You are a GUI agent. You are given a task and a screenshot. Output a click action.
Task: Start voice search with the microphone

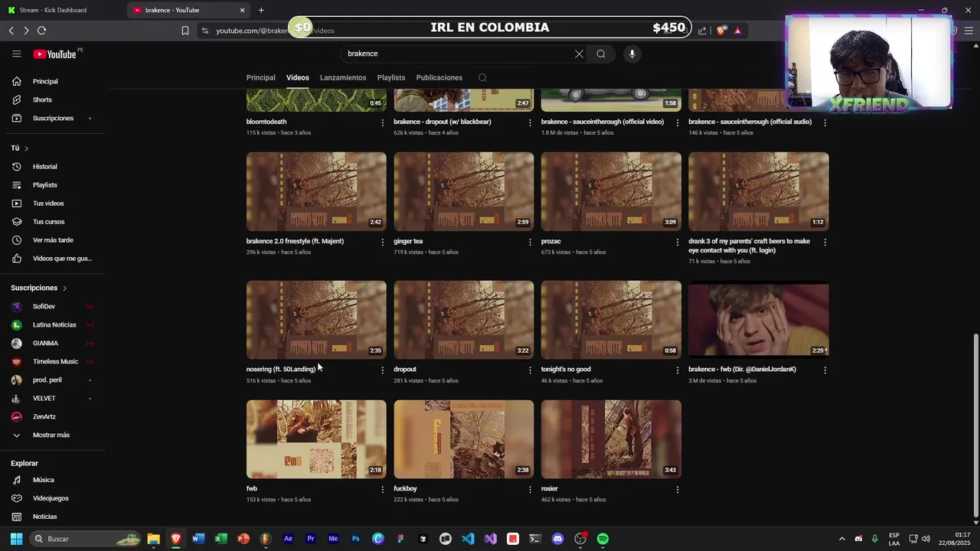[632, 54]
